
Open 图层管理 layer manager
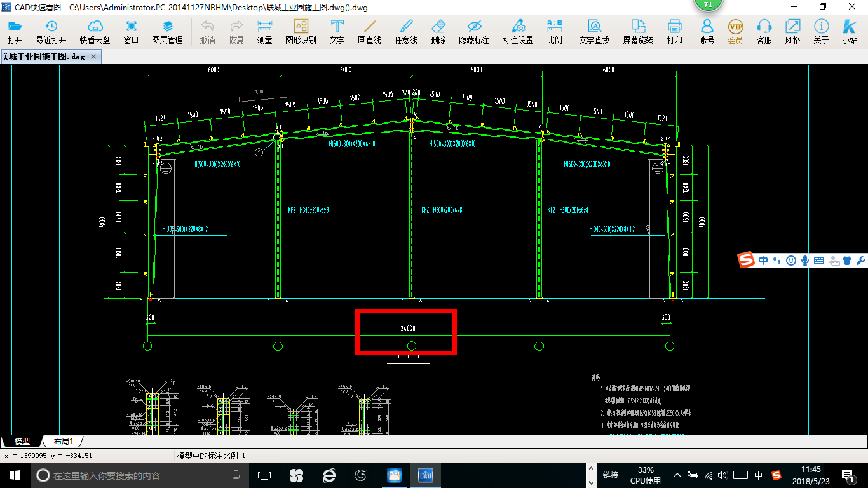167,31
